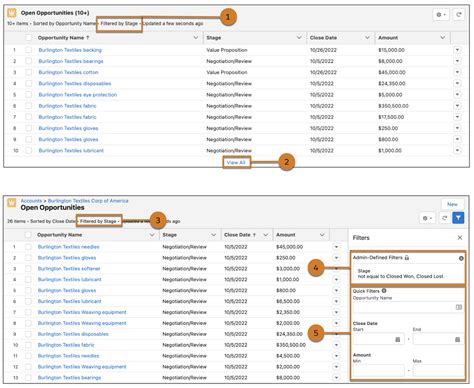Open list view controls gear in bottom list
This screenshot has width=474, height=388.
(x=427, y=218)
